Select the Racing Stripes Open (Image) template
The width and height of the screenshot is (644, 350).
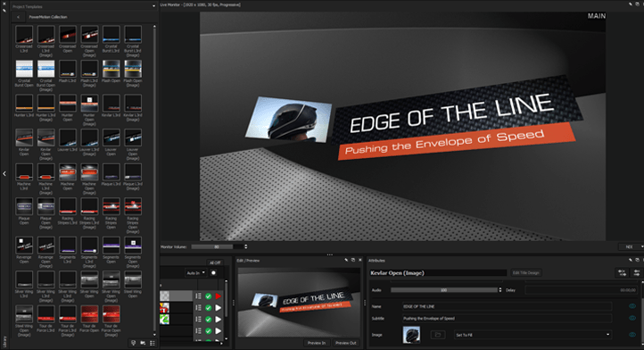133,216
